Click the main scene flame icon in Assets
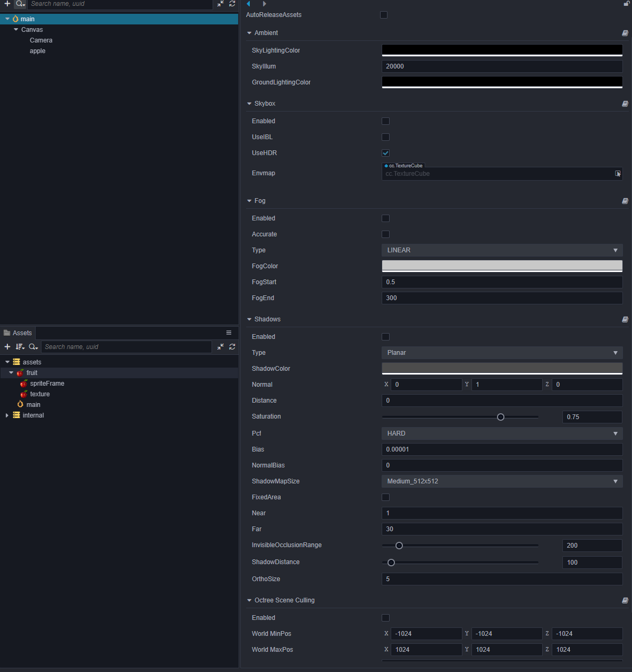 click(x=20, y=404)
